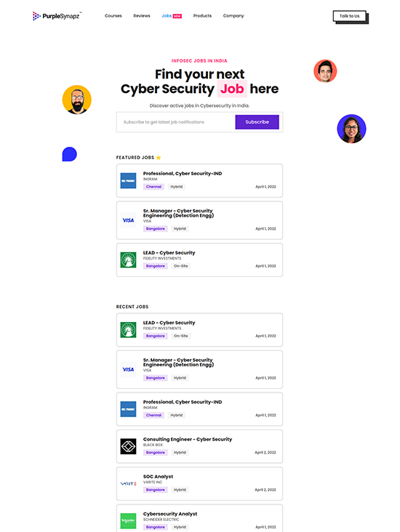Click the Talk to Us button
The width and height of the screenshot is (400, 532).
[349, 16]
